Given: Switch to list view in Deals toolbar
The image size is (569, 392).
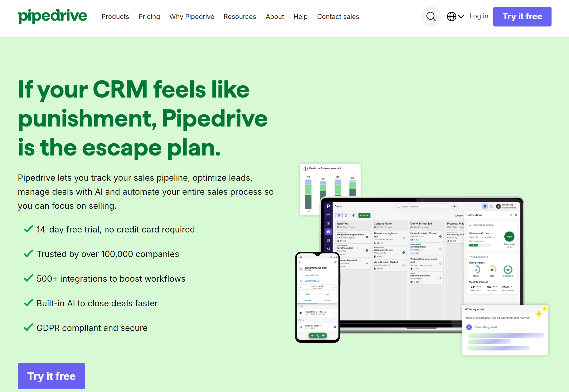Looking at the screenshot, I should pos(346,215).
